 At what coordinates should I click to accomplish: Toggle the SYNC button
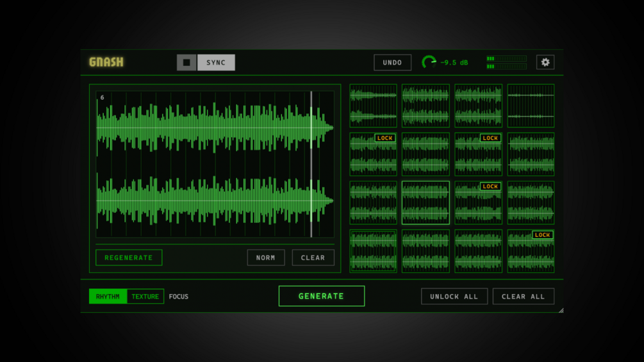click(x=216, y=62)
